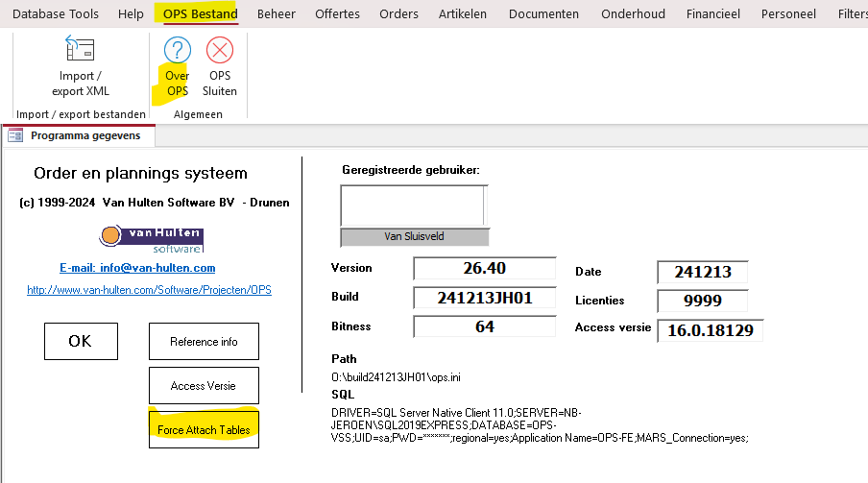Viewport: 868px width, 483px height.
Task: Go to the Orders ribbon tab
Action: [398, 13]
